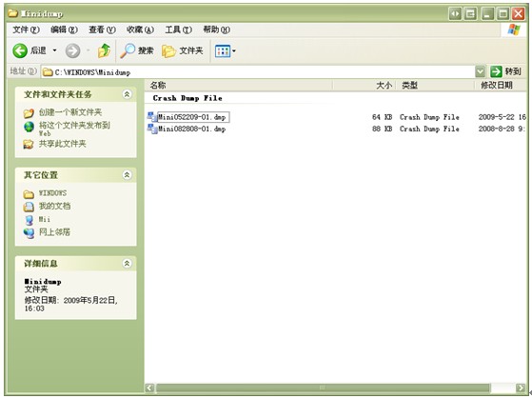Open the WINDOWS folder link in sidebar
Screen dimensions: 532x398
click(52, 193)
